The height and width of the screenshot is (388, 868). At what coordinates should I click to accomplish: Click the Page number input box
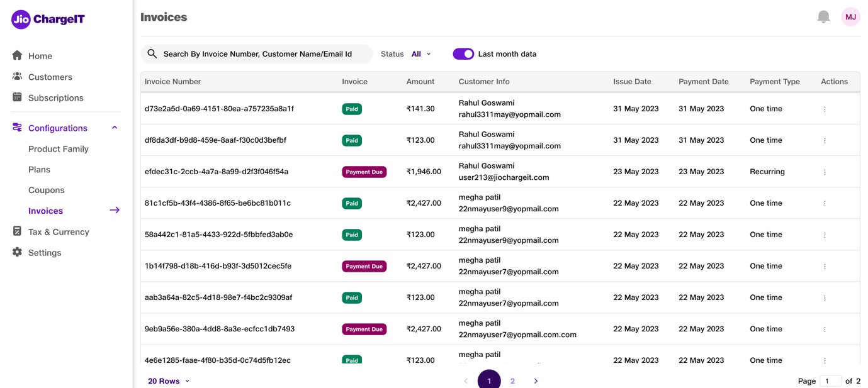(x=830, y=381)
